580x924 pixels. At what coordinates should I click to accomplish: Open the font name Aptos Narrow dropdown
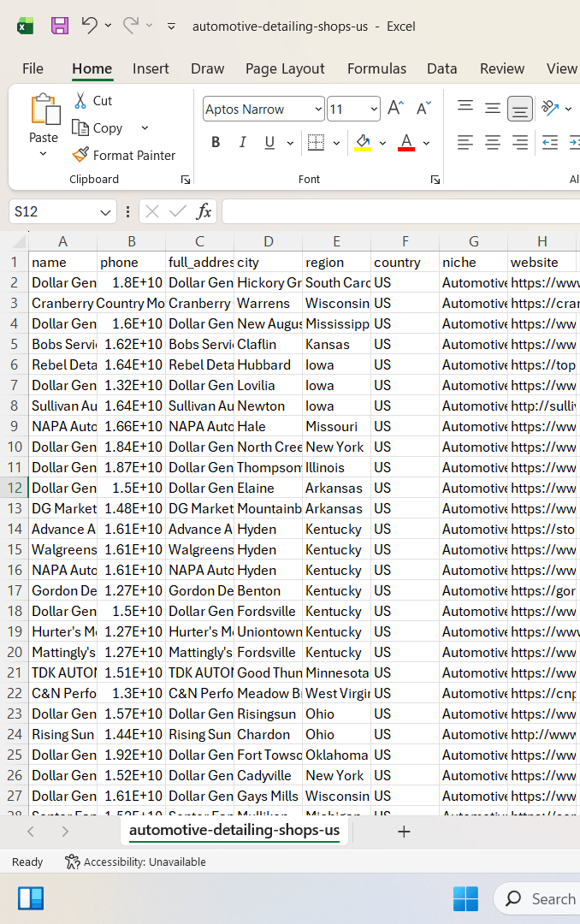[318, 109]
